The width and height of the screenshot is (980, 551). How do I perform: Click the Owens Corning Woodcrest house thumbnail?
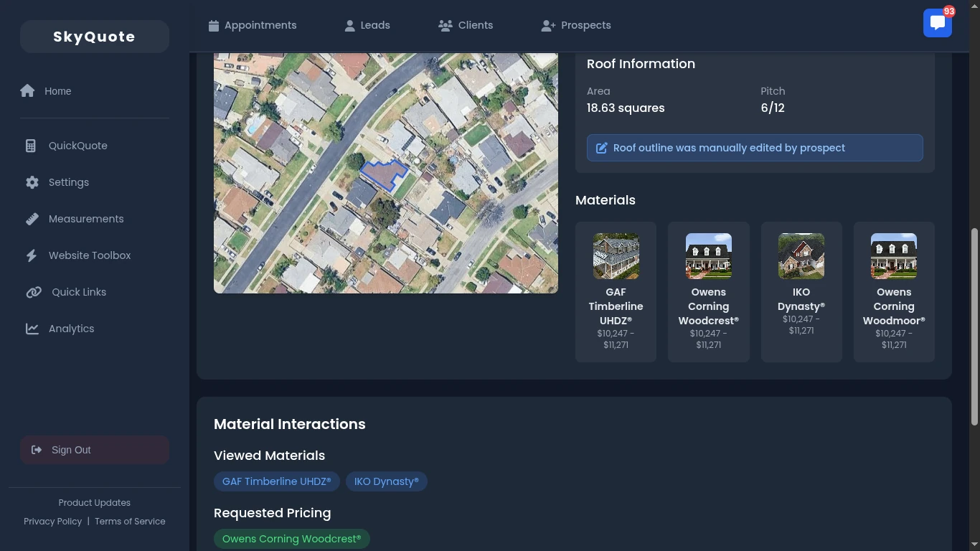(709, 256)
